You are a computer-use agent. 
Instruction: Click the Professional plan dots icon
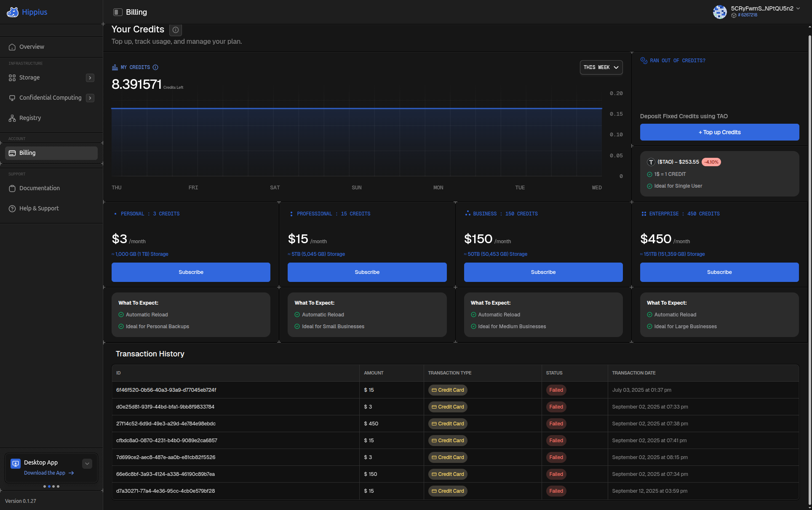pos(291,214)
